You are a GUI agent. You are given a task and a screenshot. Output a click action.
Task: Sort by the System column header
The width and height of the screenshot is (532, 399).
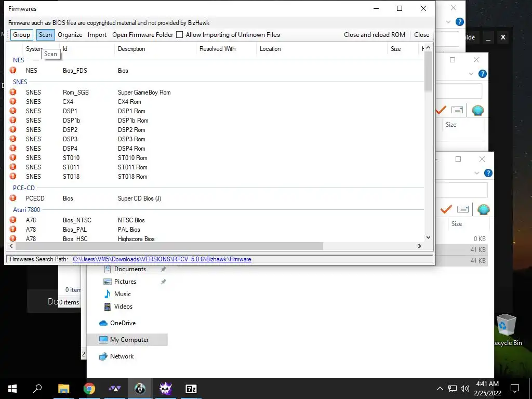pos(34,48)
